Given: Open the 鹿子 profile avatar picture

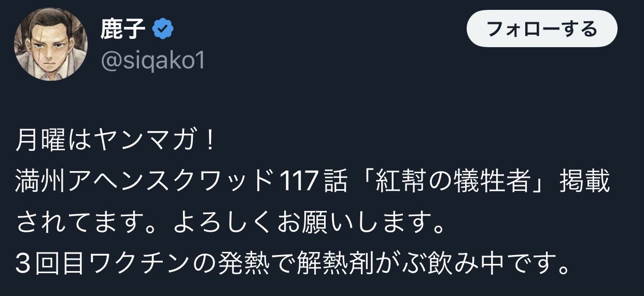Looking at the screenshot, I should tap(50, 44).
